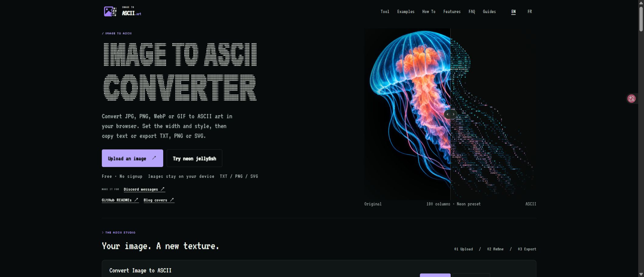Click the '100 columns · Neon preset' caption
This screenshot has width=644, height=277.
click(x=453, y=204)
